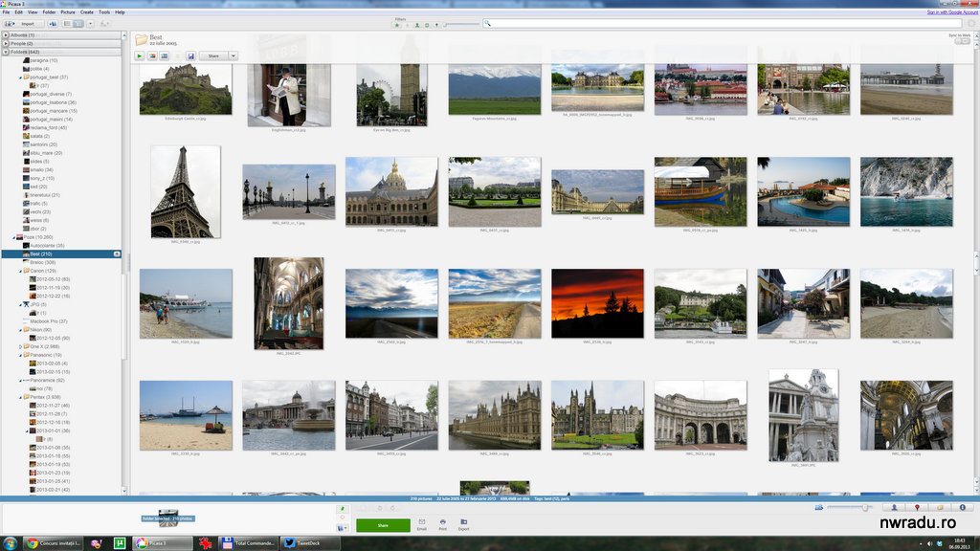Adjust the date range filter slider

[x=462, y=24]
